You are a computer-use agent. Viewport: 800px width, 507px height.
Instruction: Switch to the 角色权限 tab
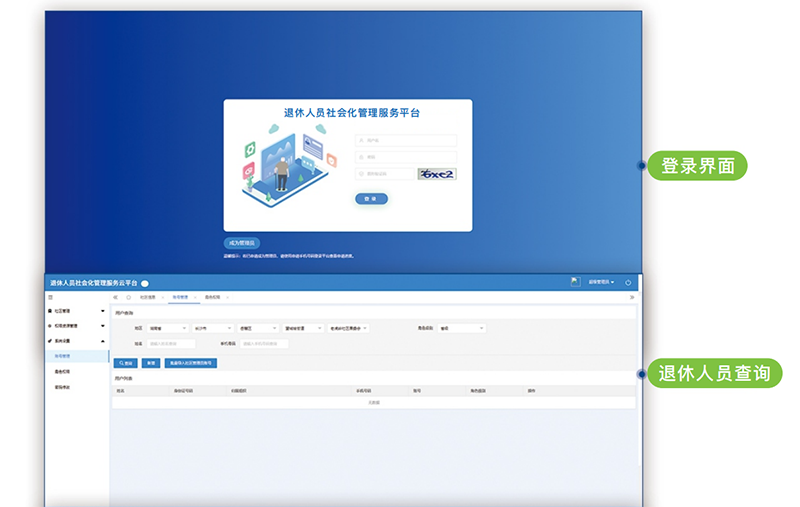click(213, 297)
